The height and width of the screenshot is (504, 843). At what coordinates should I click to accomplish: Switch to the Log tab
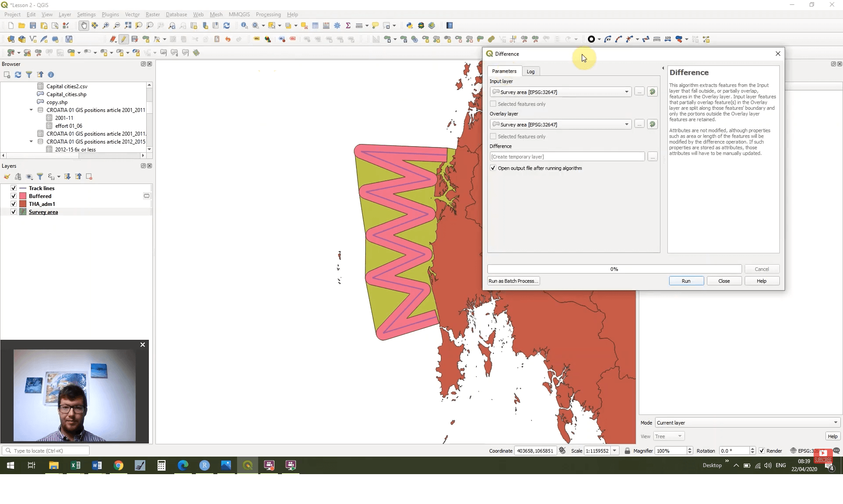530,71
